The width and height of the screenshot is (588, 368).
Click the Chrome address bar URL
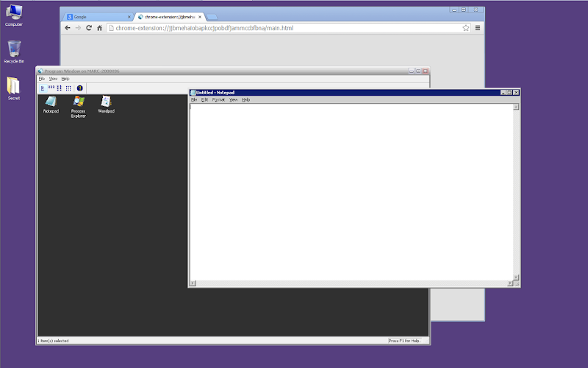tap(204, 28)
